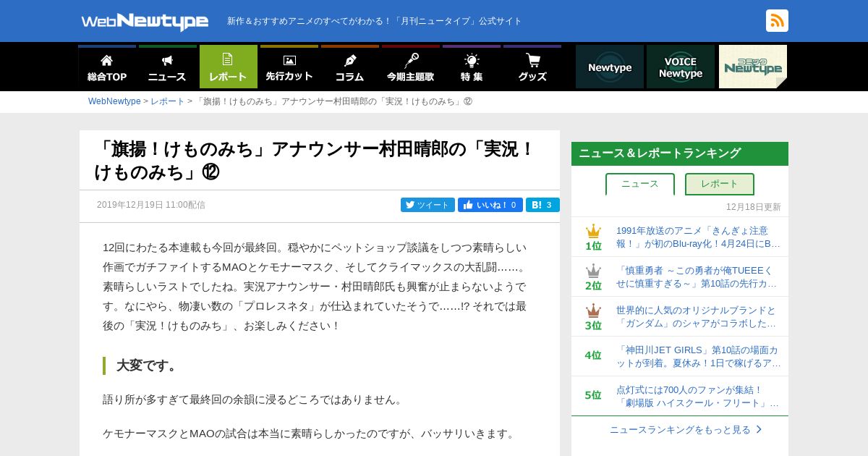
Task: Open the コラム pen nav item
Action: coord(350,67)
